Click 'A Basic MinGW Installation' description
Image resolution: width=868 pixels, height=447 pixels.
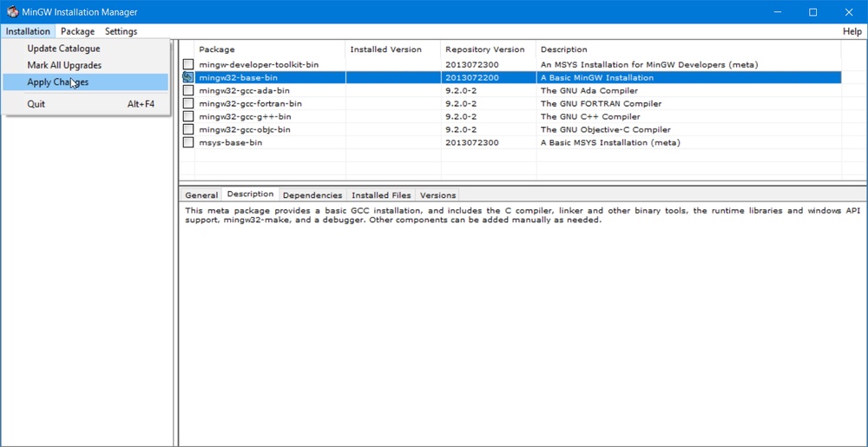(x=597, y=77)
